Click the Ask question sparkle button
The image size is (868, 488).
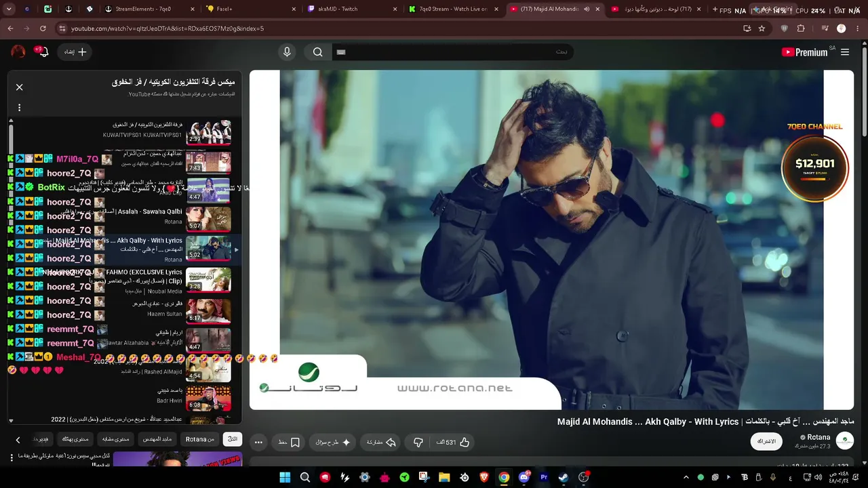pos(332,442)
